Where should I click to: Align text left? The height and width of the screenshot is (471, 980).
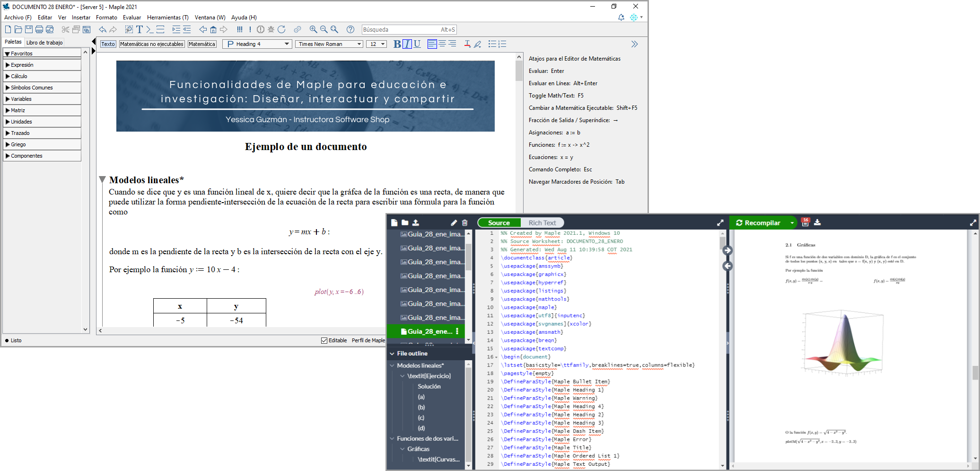(432, 44)
